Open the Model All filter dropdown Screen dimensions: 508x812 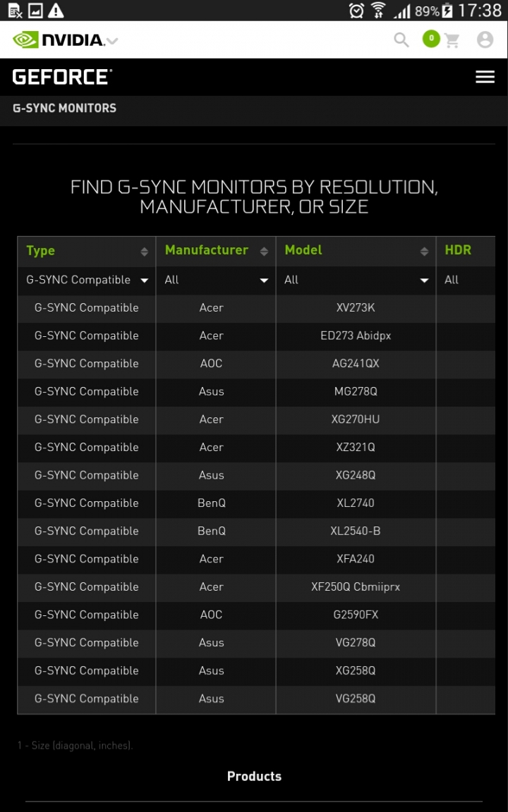click(356, 280)
